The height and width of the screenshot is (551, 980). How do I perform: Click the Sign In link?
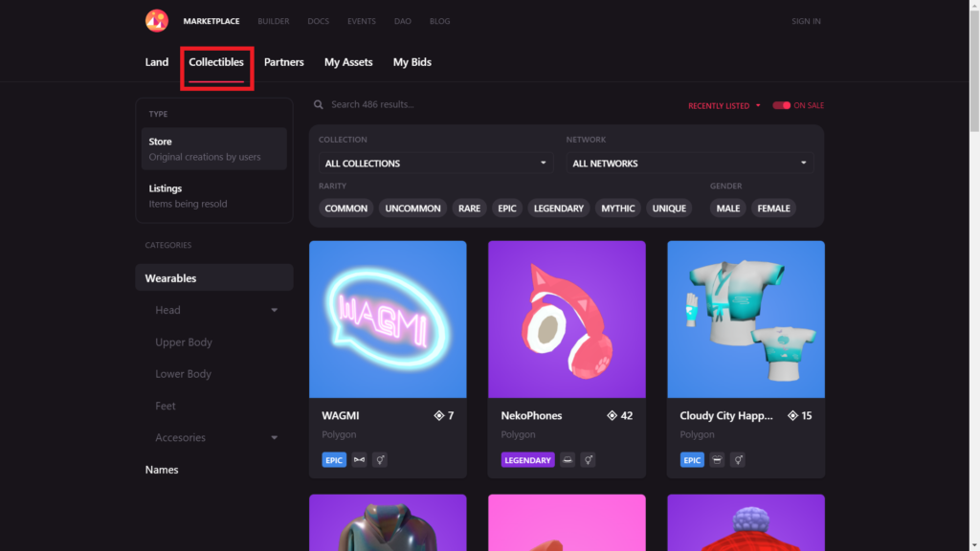(806, 21)
